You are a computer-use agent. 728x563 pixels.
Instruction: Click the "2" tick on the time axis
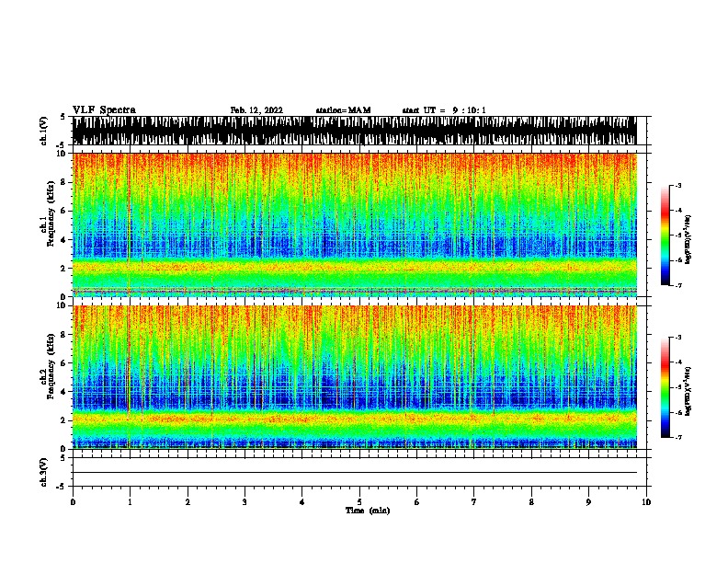(188, 502)
